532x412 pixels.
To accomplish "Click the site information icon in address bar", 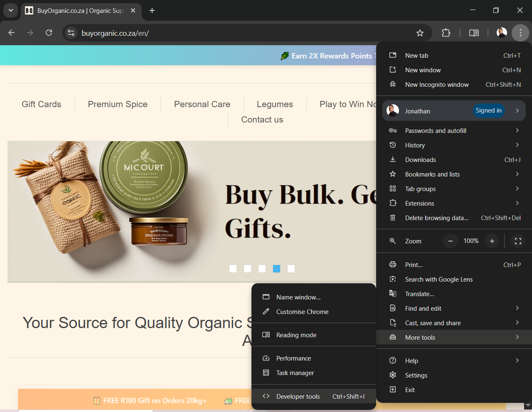I will (x=71, y=32).
